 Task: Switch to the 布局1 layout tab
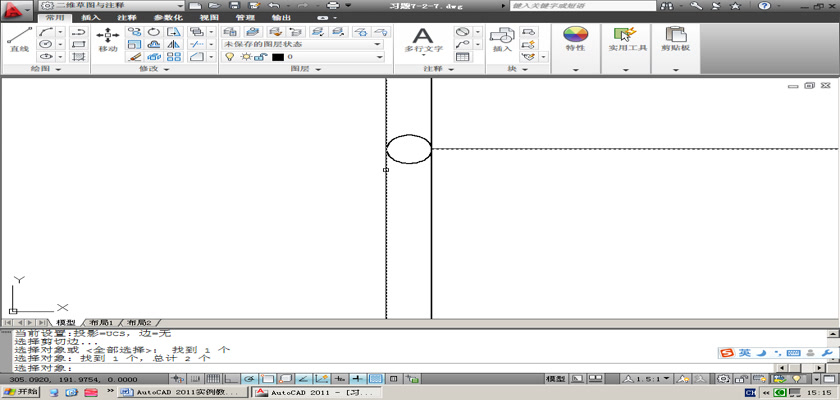[101, 323]
